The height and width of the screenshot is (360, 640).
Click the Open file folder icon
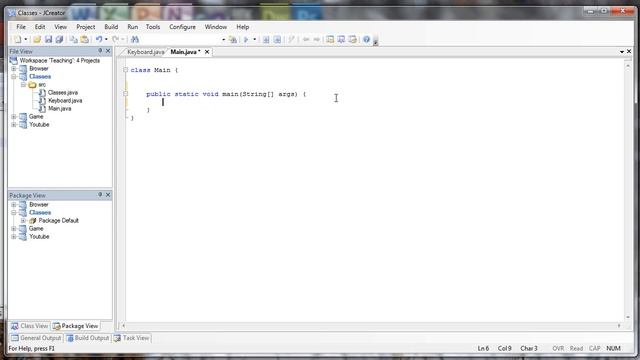[x=37, y=39]
